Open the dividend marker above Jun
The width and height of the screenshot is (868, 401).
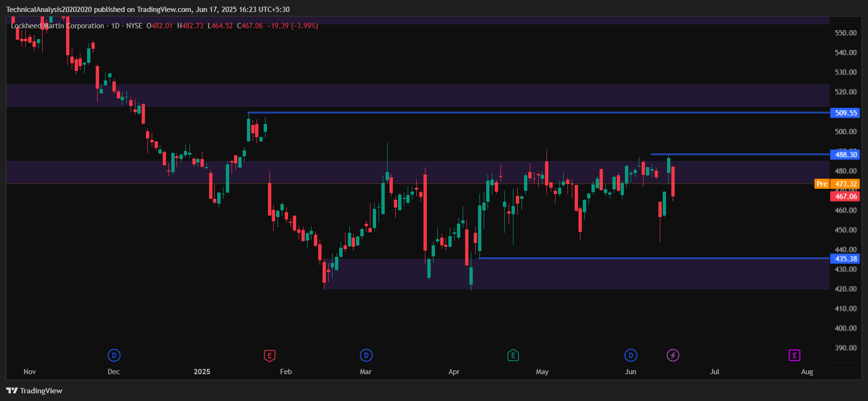tap(631, 355)
